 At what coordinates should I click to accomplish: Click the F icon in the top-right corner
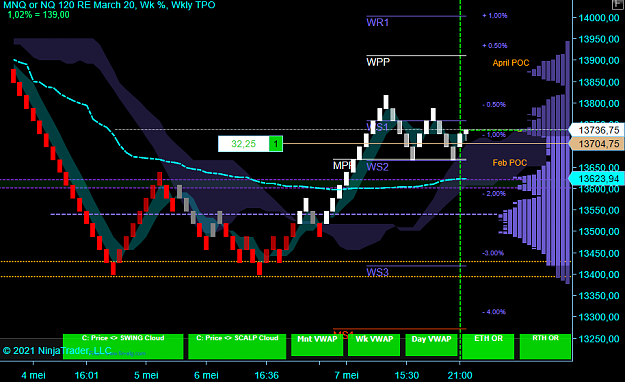point(618,4)
